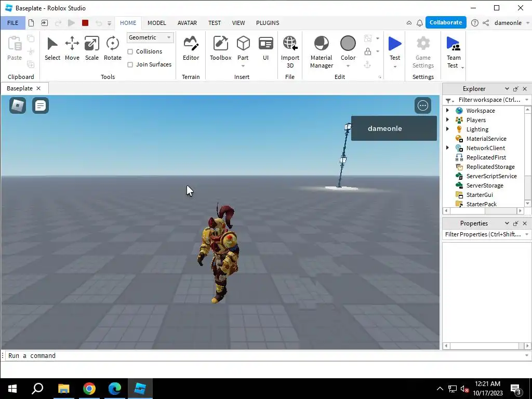Click the Collaborate button
Viewport: 532px width, 399px height.
coord(445,22)
